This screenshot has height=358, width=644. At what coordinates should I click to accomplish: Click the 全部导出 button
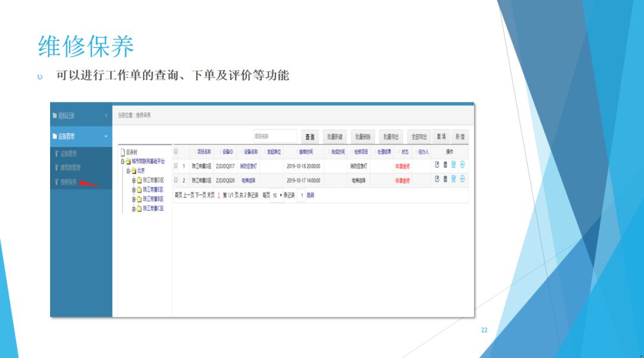click(419, 136)
